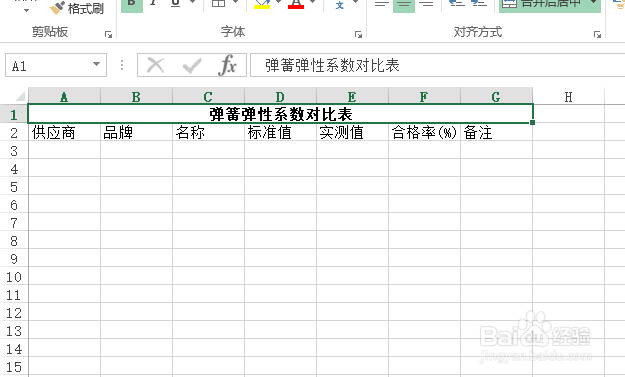Select row 10 header
Screen dimensions: 625x377
coord(14,276)
